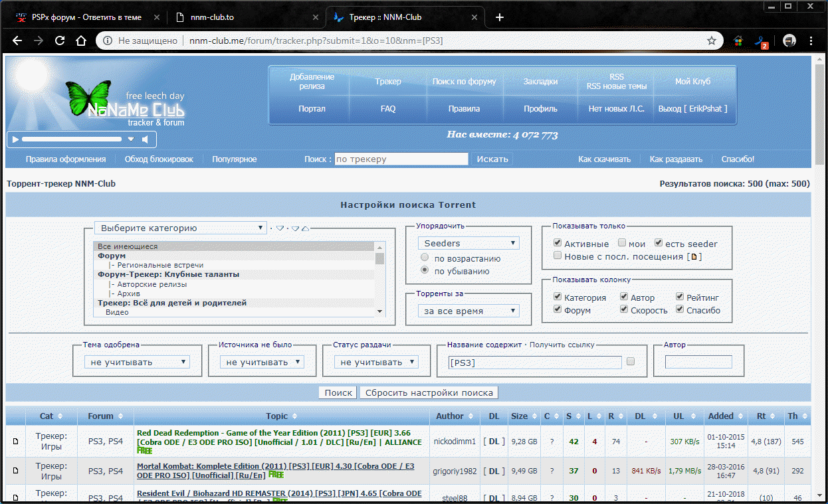828x504 pixels.
Task: Open topic icon for Mortal Kombat row
Action: [16, 471]
